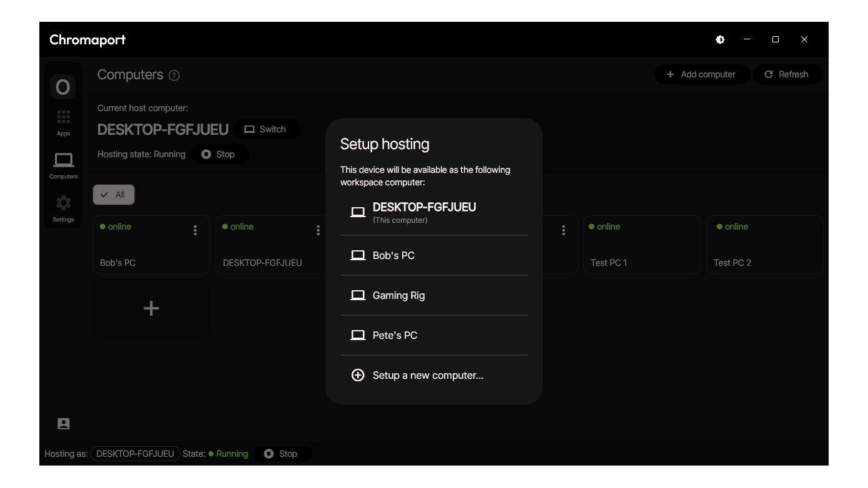Click the account avatar "O" icon
The height and width of the screenshot is (488, 868).
(x=63, y=87)
